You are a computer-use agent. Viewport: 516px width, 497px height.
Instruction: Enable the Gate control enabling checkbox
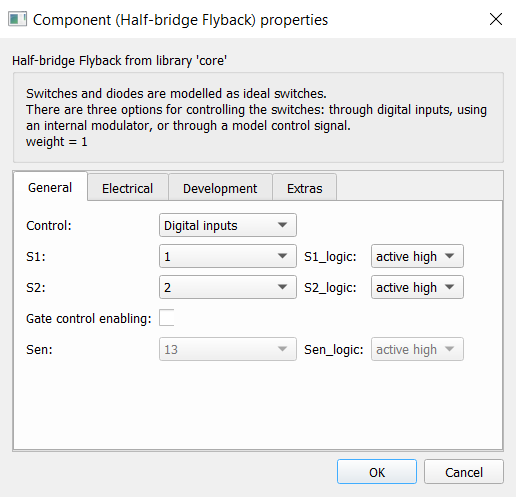click(x=167, y=318)
